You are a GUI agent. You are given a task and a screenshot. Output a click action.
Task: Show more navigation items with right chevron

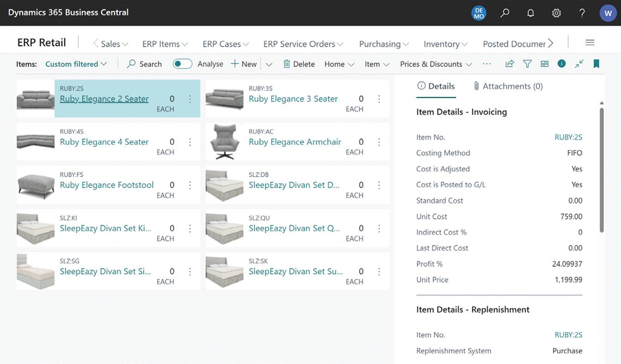click(x=550, y=43)
